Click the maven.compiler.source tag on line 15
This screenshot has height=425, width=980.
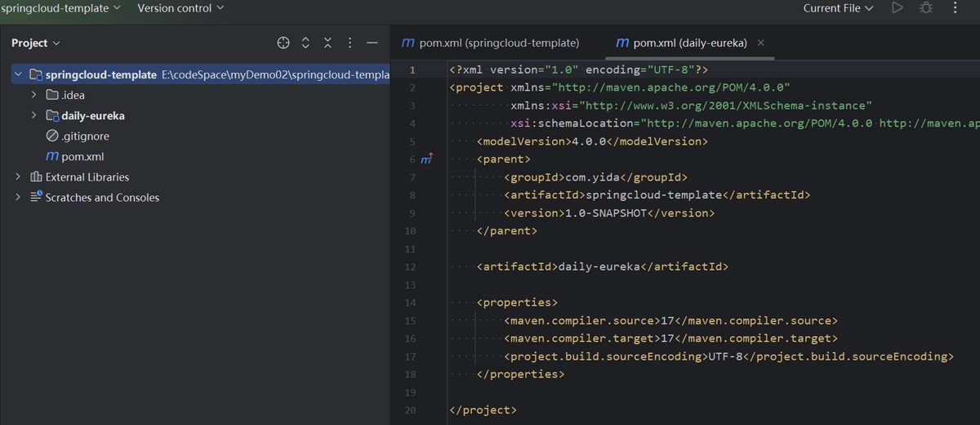[582, 320]
